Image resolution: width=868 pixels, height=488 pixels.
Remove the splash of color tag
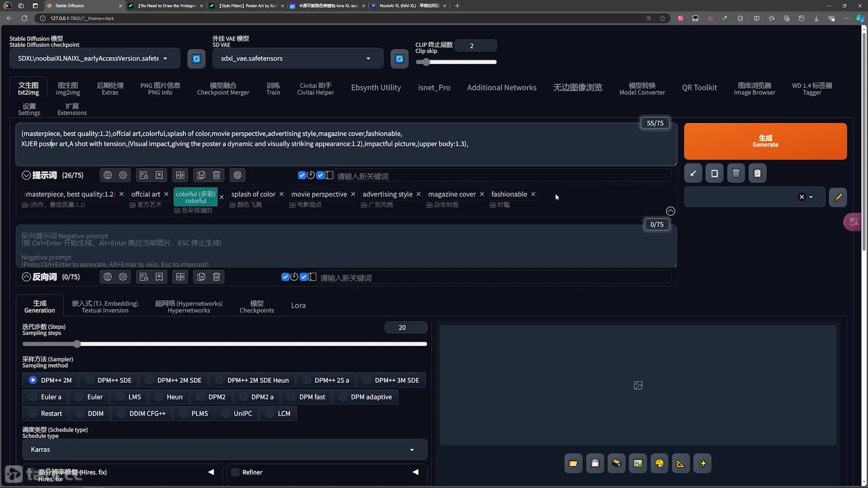tap(281, 194)
